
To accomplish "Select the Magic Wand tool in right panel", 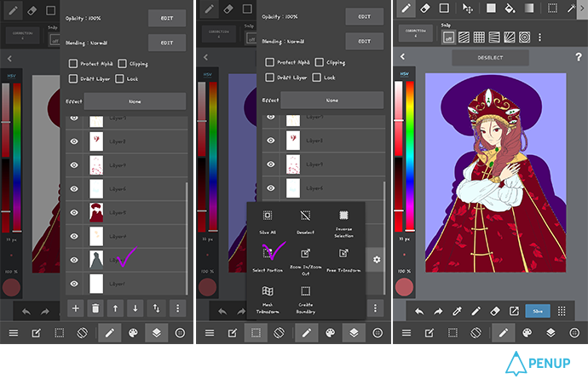I will tap(571, 9).
